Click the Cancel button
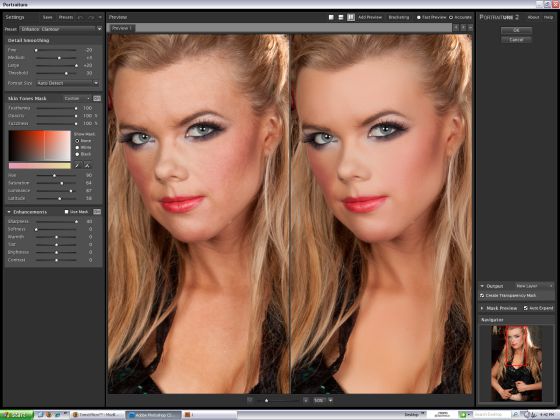560x420 pixels. pyautogui.click(x=516, y=40)
